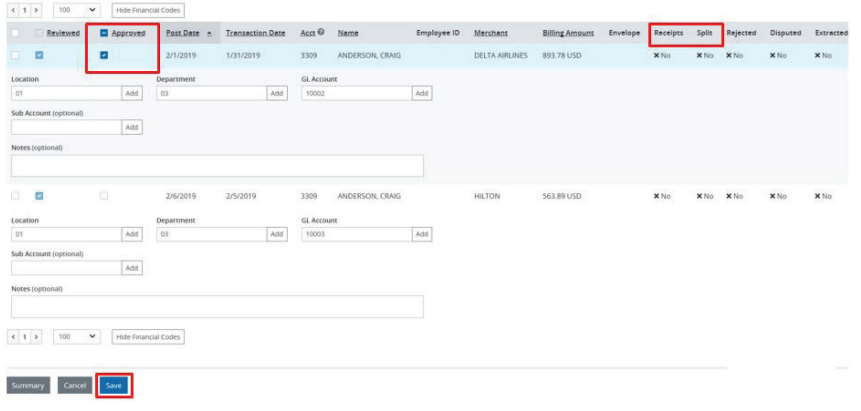Click Post Date sort arrow icon

point(209,33)
